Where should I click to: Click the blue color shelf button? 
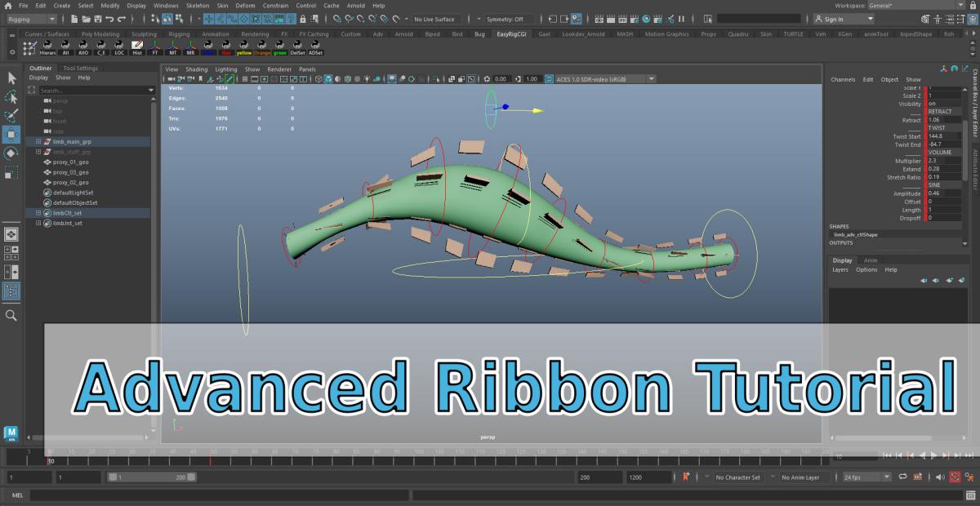(x=208, y=48)
